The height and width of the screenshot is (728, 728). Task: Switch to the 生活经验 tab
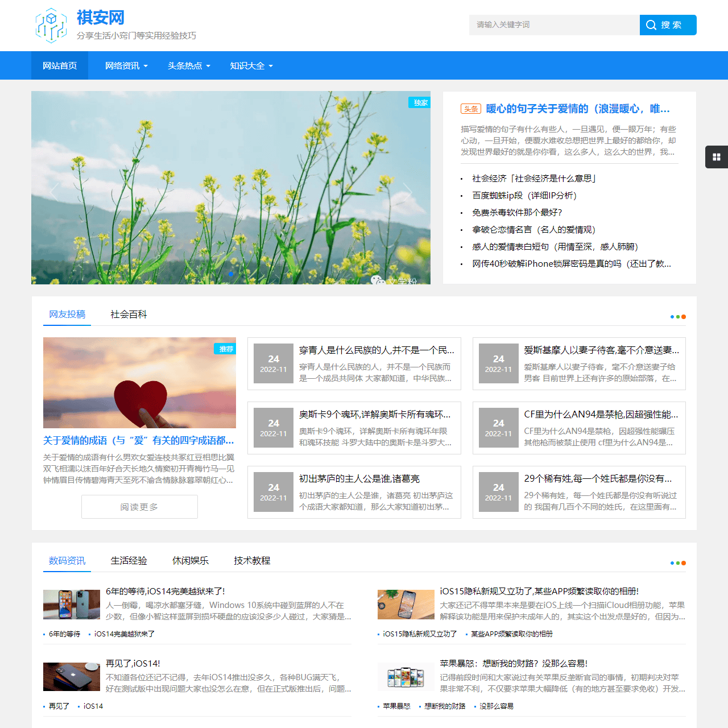[129, 561]
